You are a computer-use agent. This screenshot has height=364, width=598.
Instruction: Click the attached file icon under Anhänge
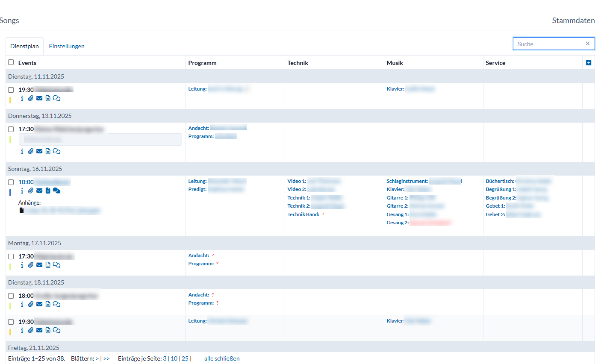pyautogui.click(x=22, y=211)
